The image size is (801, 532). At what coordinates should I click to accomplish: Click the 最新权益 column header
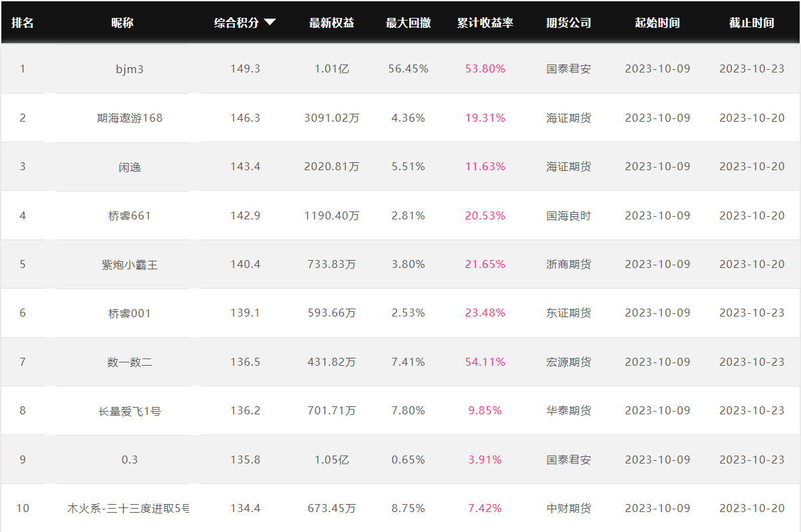[332, 23]
